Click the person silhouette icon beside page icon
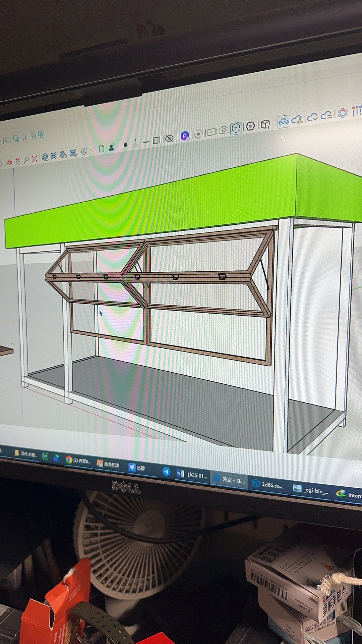362x644 pixels. pos(111,147)
